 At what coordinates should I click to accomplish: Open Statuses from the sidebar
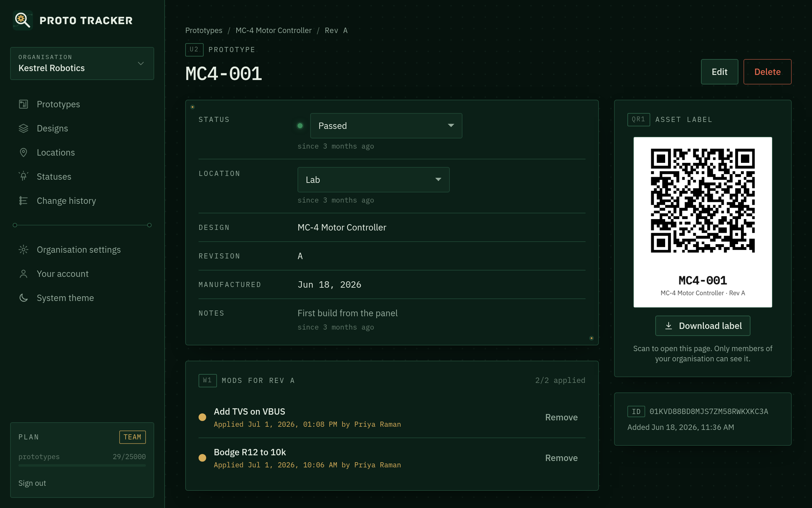82,177
